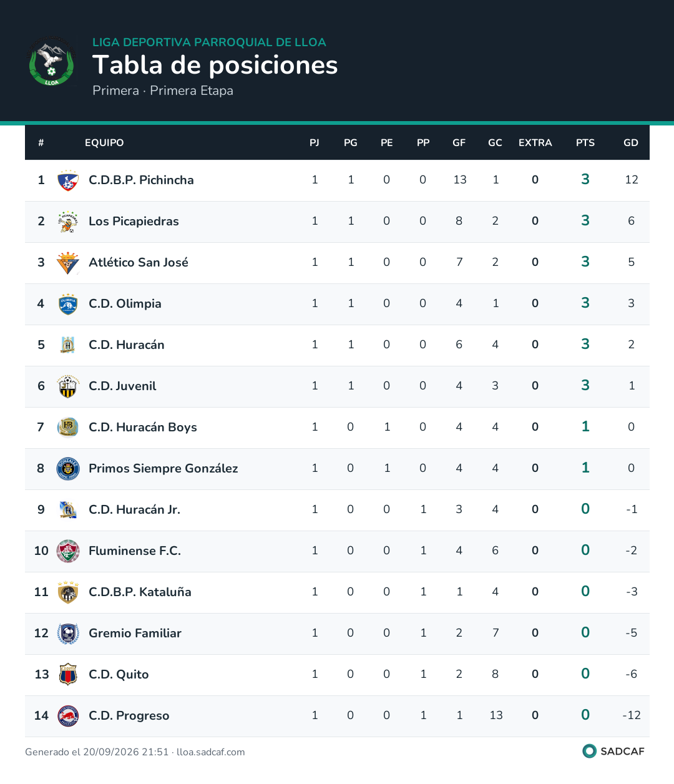Click C.D. Quito team crest
The image size is (674, 784).
[68, 675]
